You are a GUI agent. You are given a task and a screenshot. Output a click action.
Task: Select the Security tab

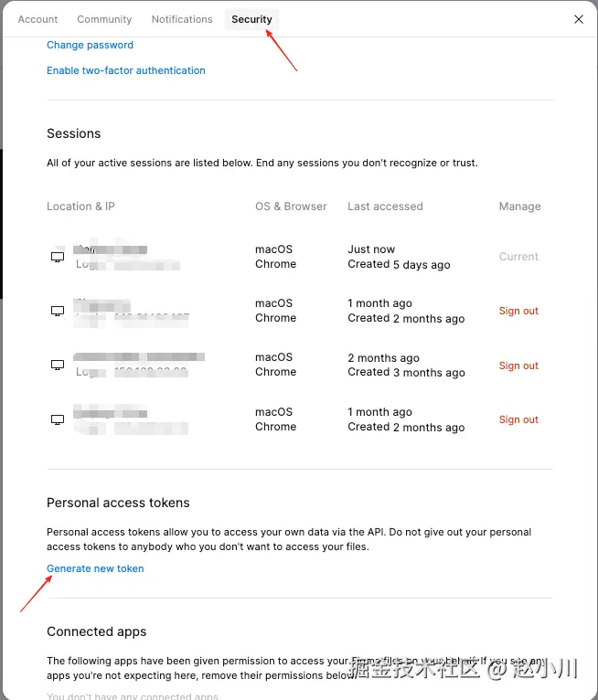(251, 19)
